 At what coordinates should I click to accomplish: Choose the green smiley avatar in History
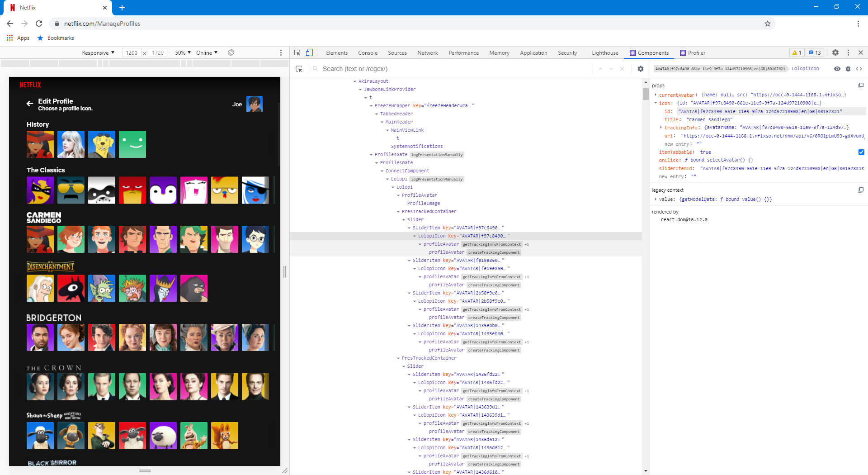tap(132, 144)
